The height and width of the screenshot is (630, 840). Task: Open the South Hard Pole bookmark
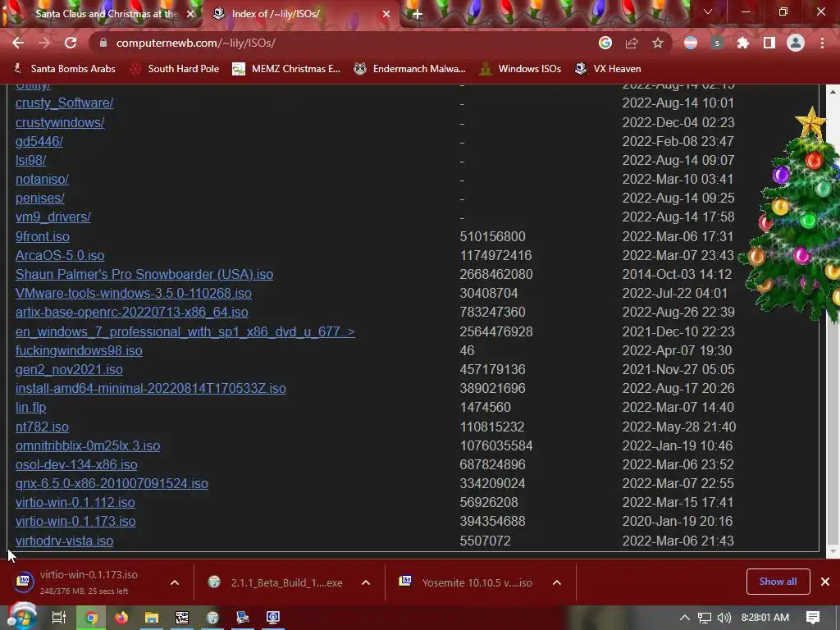click(175, 69)
